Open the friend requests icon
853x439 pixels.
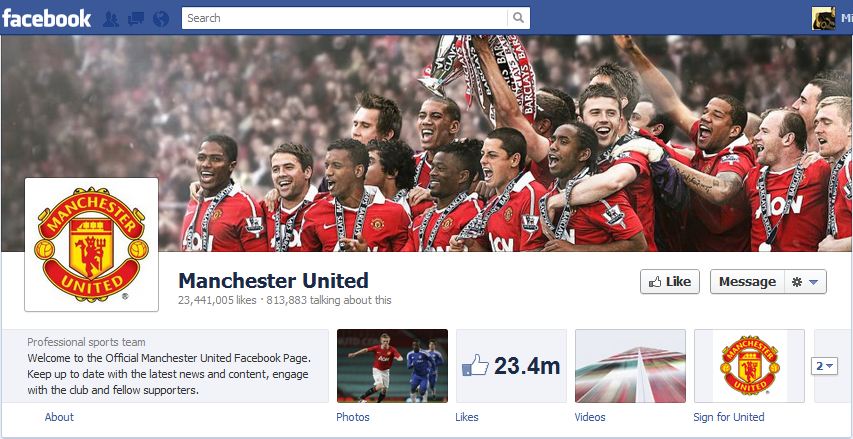111,19
